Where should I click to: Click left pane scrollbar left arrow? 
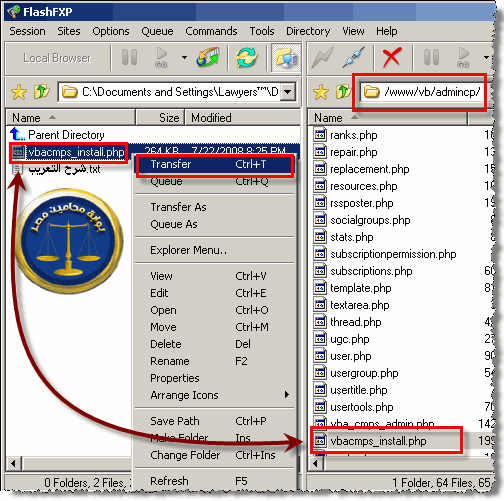tap(13, 464)
